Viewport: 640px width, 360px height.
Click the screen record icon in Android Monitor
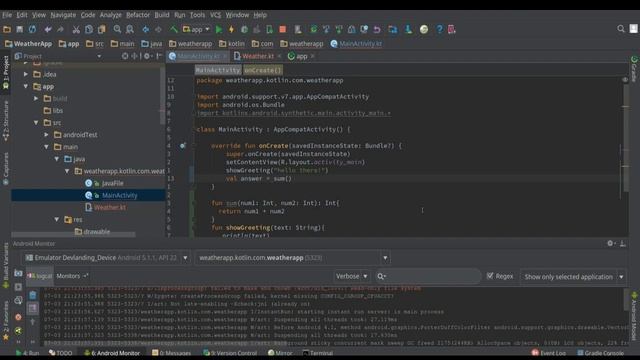point(18,287)
